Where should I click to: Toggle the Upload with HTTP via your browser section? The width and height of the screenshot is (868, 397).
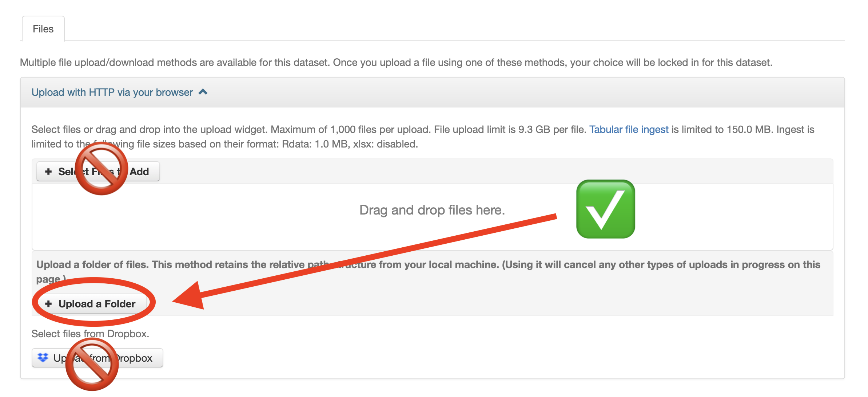tap(112, 92)
